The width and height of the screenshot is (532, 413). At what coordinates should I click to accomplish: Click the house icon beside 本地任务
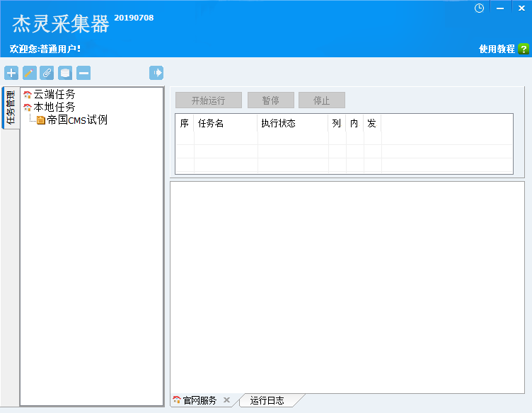(x=28, y=107)
